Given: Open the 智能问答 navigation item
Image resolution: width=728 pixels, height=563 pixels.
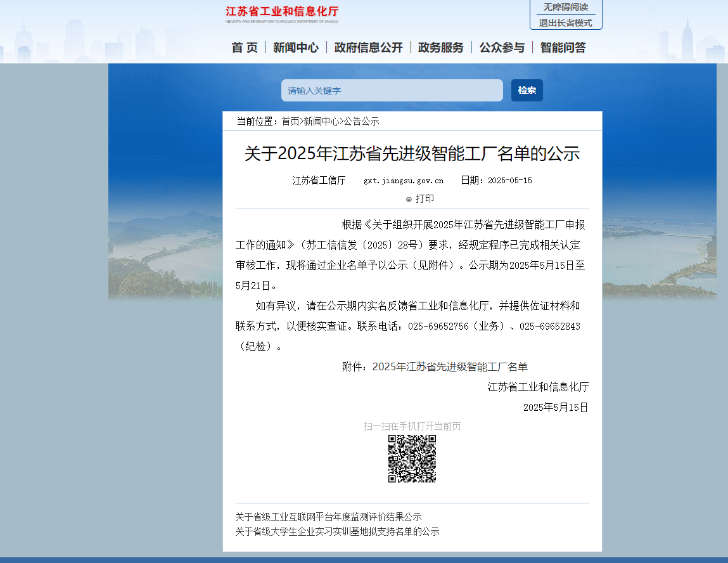Looking at the screenshot, I should [563, 48].
